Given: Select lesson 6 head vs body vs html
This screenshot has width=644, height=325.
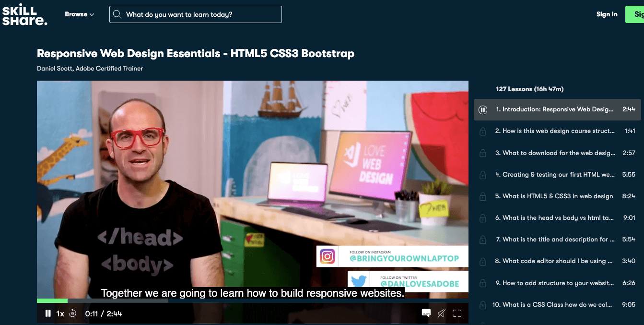Looking at the screenshot, I should click(x=557, y=218).
